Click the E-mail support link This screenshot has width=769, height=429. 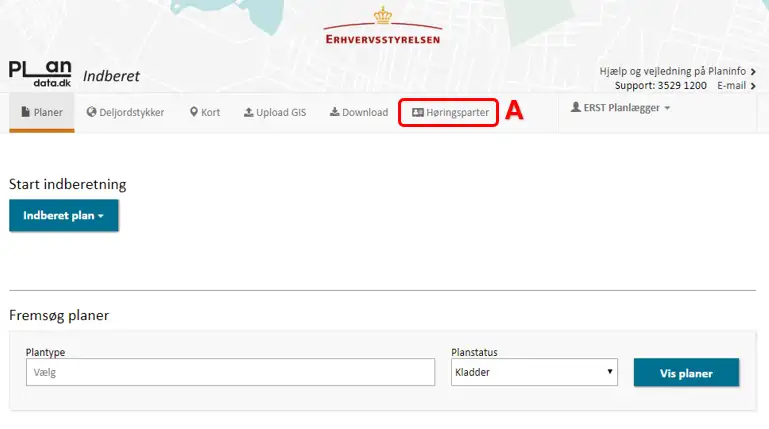click(x=731, y=86)
